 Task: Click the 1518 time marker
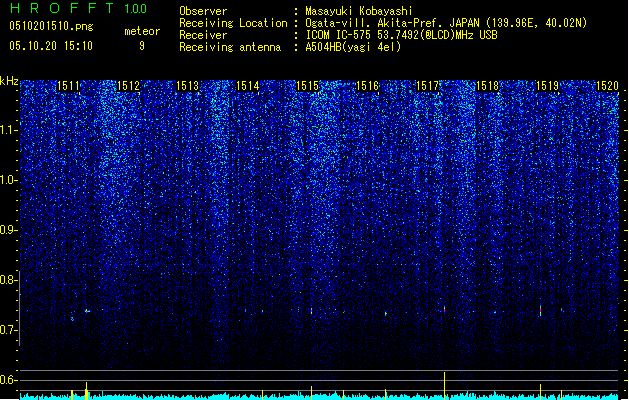tap(487, 86)
